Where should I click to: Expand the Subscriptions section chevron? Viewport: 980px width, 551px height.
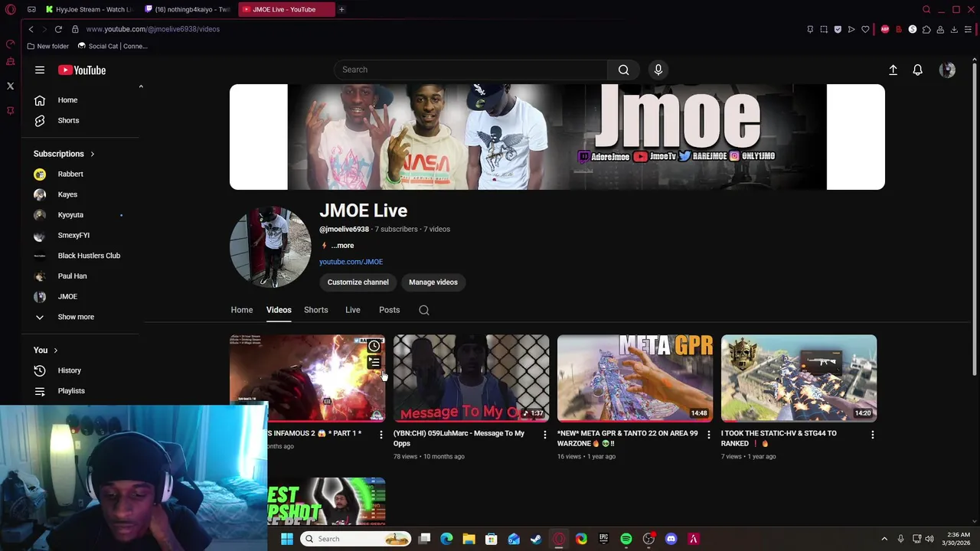[x=92, y=154]
